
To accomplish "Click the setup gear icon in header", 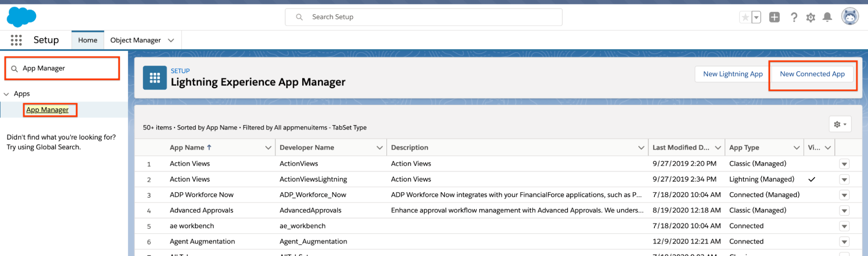I will pos(810,17).
